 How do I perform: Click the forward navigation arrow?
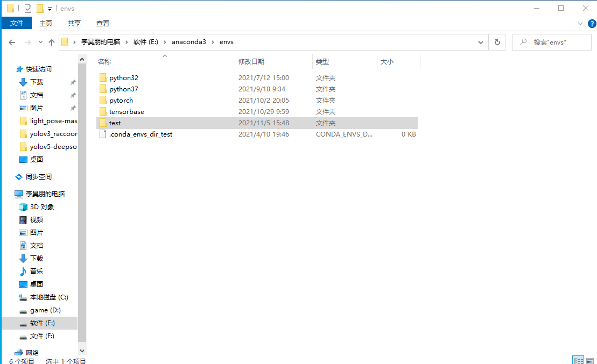click(28, 42)
